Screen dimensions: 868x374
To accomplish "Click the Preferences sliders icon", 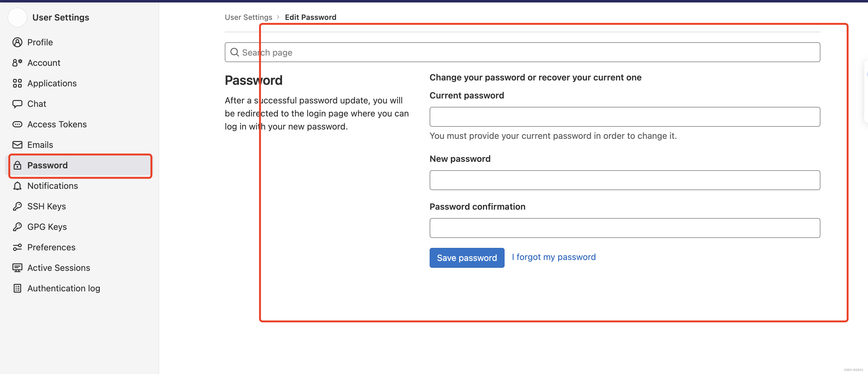I will coord(17,248).
